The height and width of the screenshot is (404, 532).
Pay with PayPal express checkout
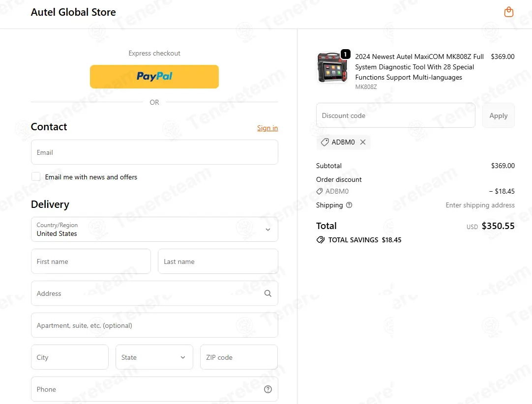(x=154, y=77)
